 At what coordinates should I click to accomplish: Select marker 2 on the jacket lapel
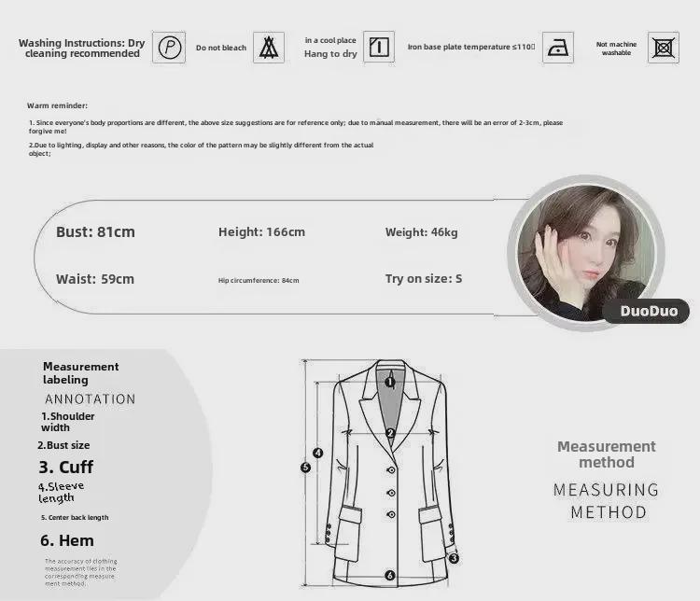pyautogui.click(x=390, y=433)
